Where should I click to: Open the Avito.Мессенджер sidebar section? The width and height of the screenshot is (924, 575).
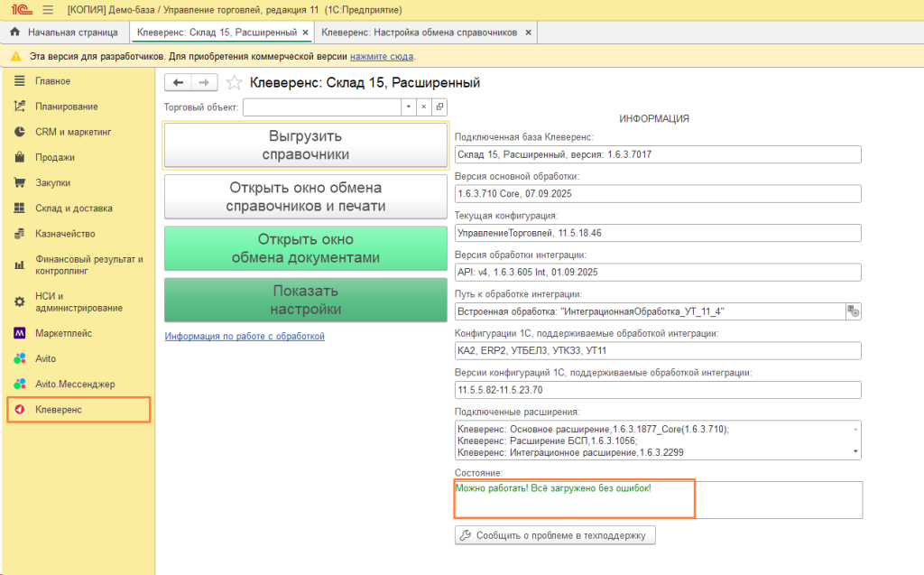click(75, 384)
